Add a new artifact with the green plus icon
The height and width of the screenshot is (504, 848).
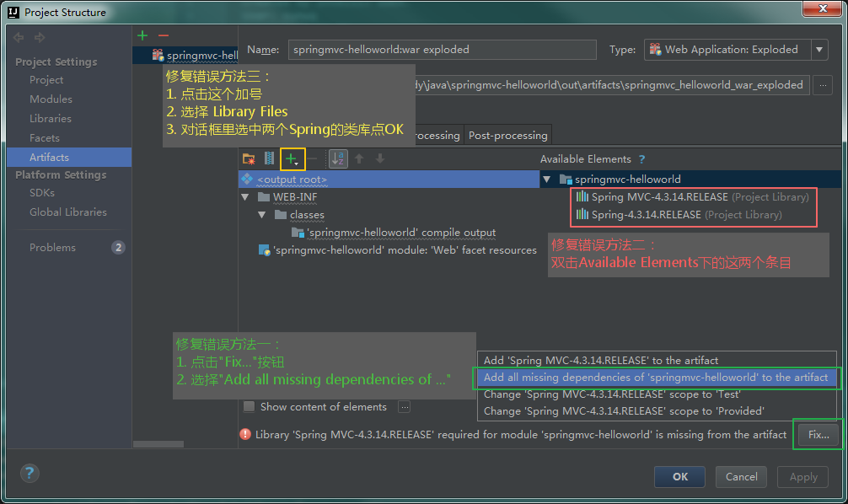142,35
